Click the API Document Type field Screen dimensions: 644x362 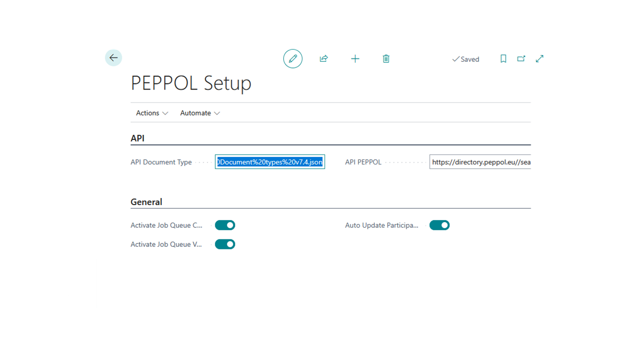click(270, 162)
